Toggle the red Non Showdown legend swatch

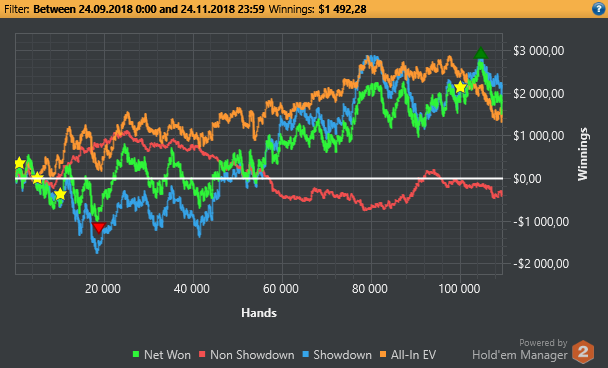(x=202, y=354)
